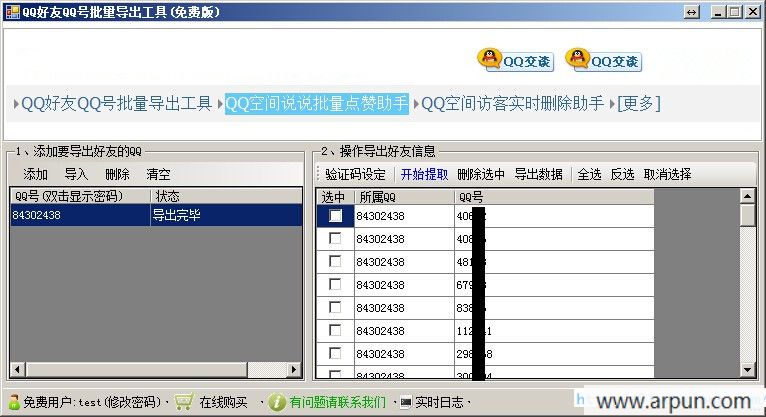The height and width of the screenshot is (417, 766).
Task: Click 开始提取 to start extraction
Action: coord(424,174)
